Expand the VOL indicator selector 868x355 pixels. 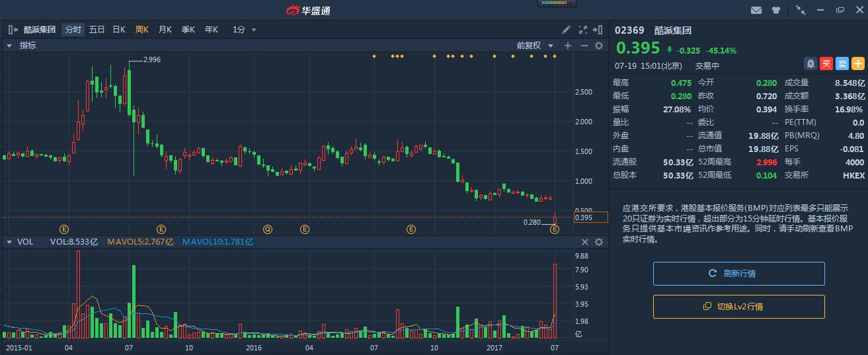[x=20, y=242]
